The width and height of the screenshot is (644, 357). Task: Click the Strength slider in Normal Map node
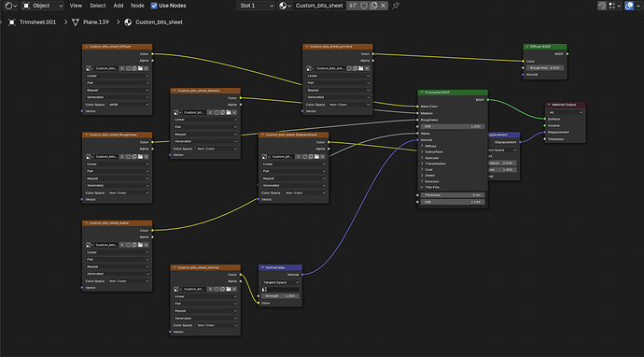coord(281,295)
